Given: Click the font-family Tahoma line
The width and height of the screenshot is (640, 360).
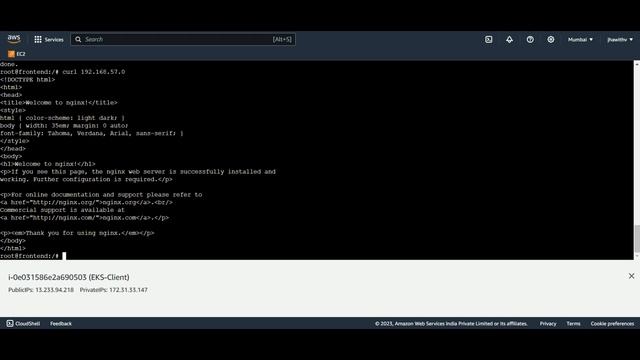Looking at the screenshot, I should pos(92,133).
